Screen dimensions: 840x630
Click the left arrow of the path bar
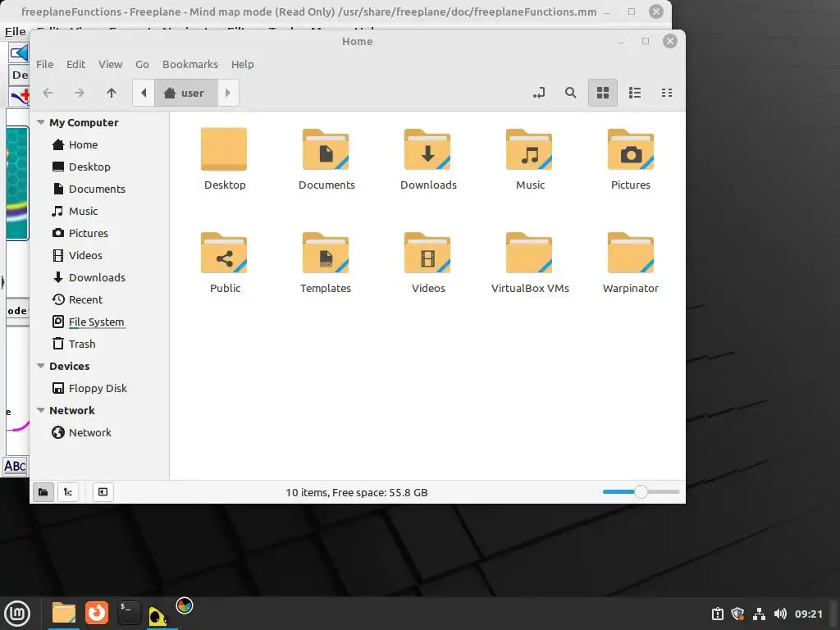144,93
